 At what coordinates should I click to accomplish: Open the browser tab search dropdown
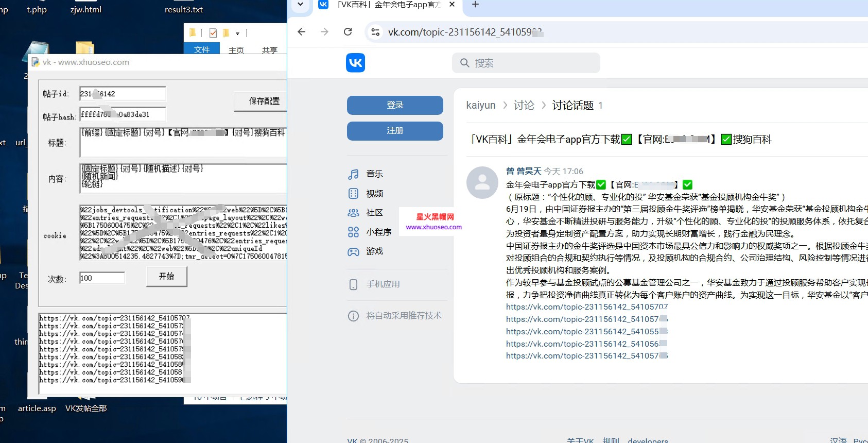point(300,5)
